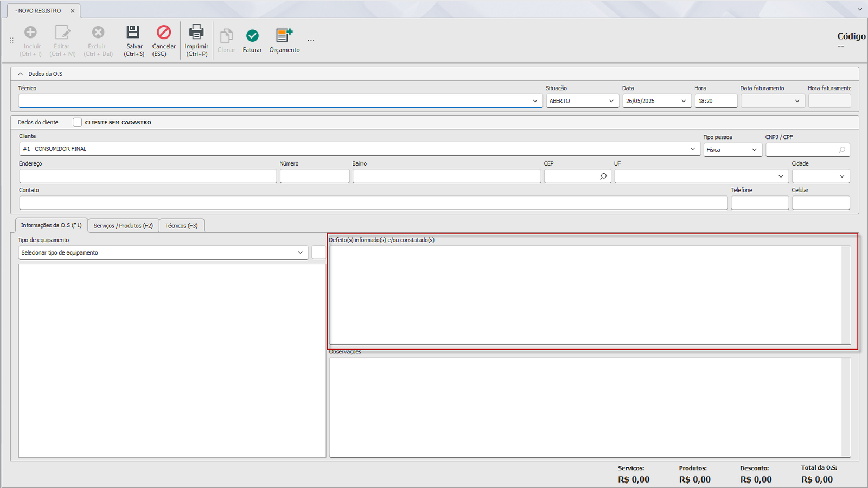
Task: Click the Excluir toolbar icon
Action: pos(98,33)
